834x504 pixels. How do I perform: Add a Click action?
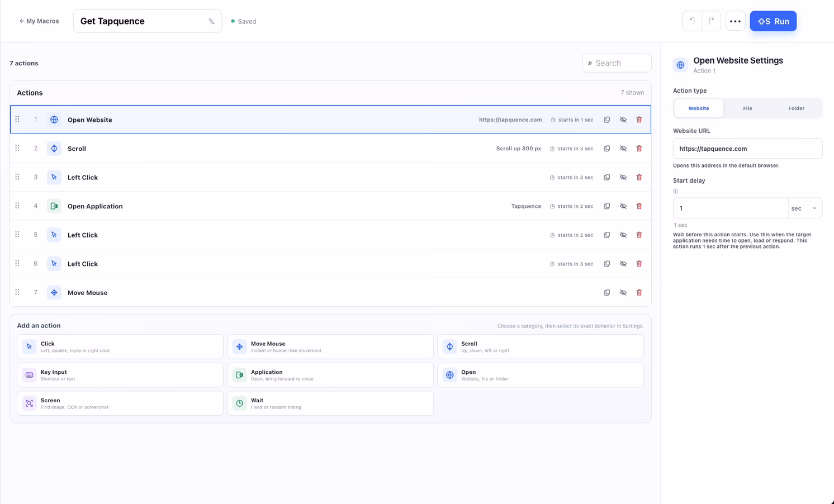pos(120,347)
